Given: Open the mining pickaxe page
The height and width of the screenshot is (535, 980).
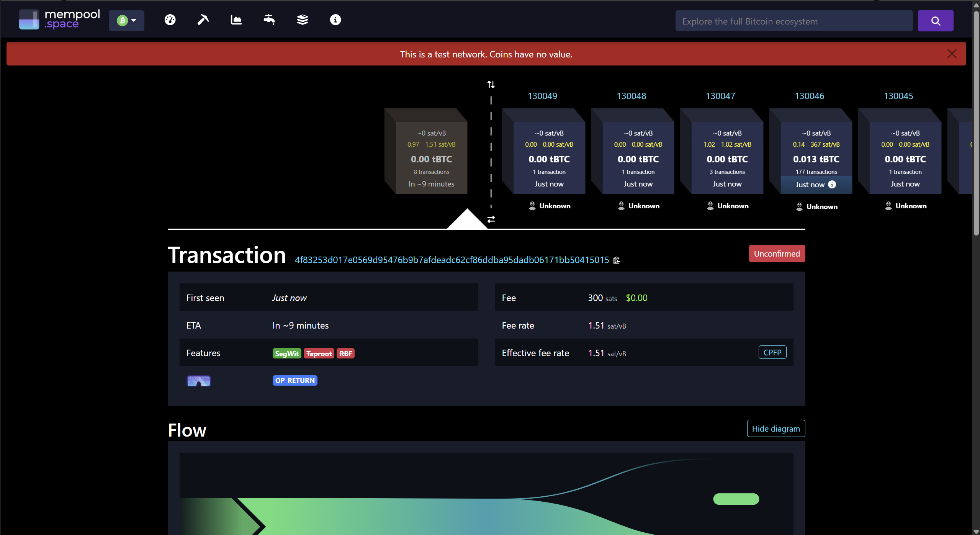Looking at the screenshot, I should tap(203, 20).
